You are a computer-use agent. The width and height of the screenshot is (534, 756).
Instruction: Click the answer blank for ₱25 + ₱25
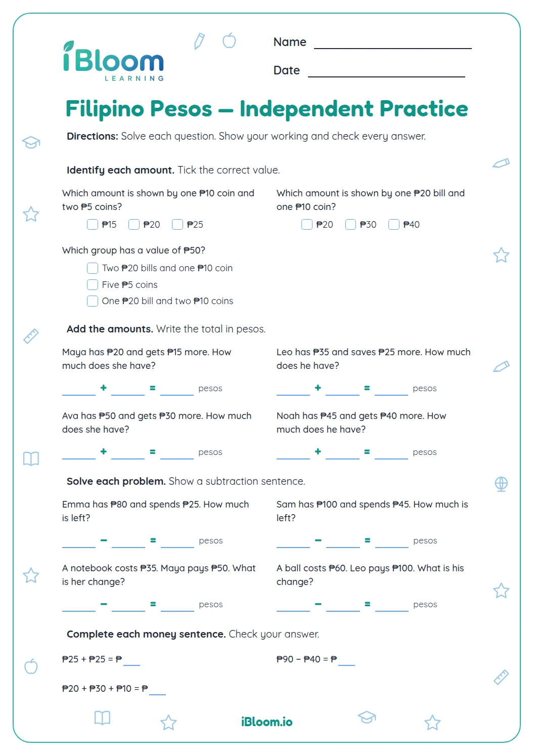pyautogui.click(x=131, y=660)
